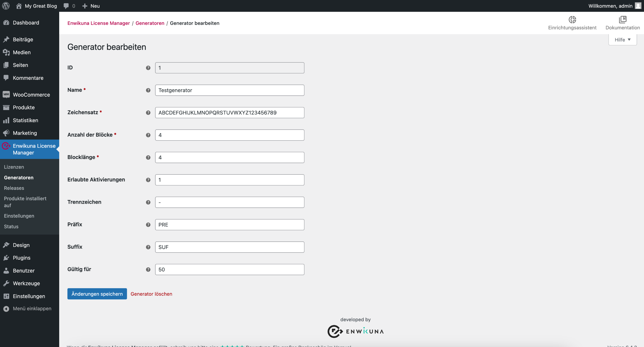Focus the Trennzeichen input field
The width and height of the screenshot is (644, 347).
click(x=230, y=202)
